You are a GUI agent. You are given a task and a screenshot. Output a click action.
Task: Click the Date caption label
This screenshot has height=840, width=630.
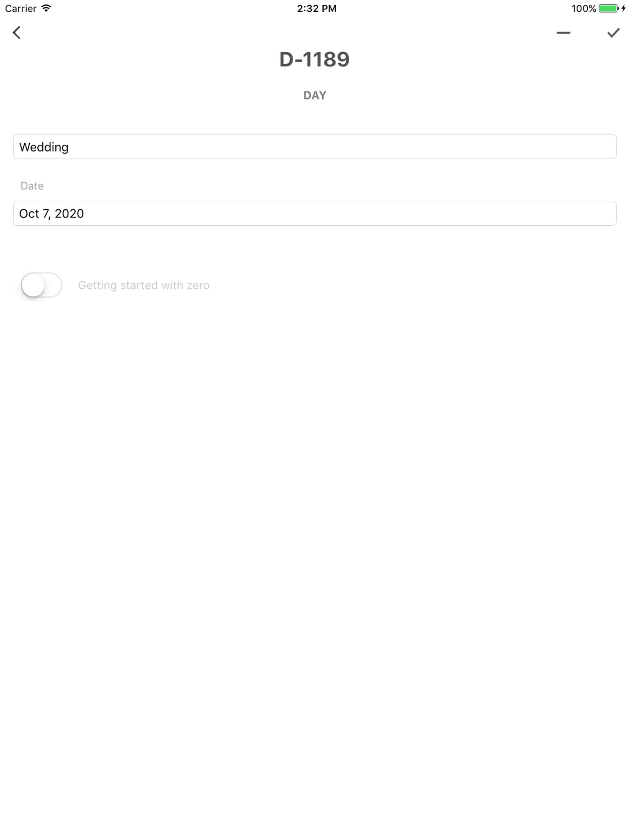click(x=32, y=186)
